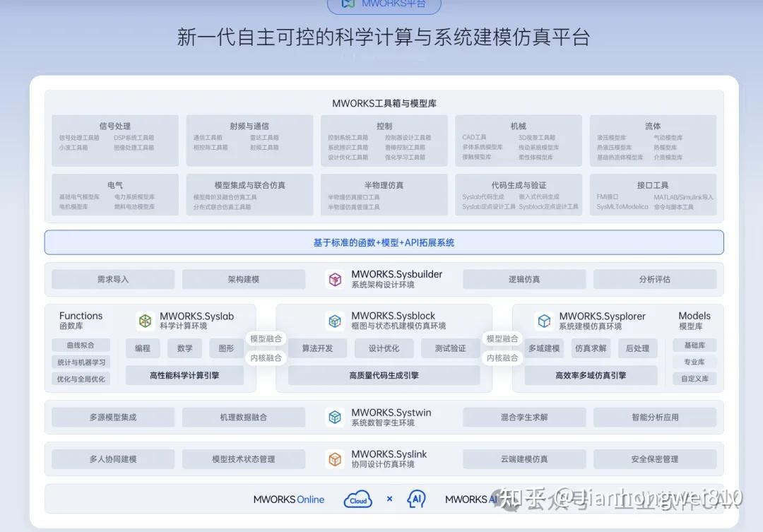This screenshot has height=532, width=763.
Task: Click the orange MWORKS.Syslink icon
Action: pyautogui.click(x=335, y=459)
